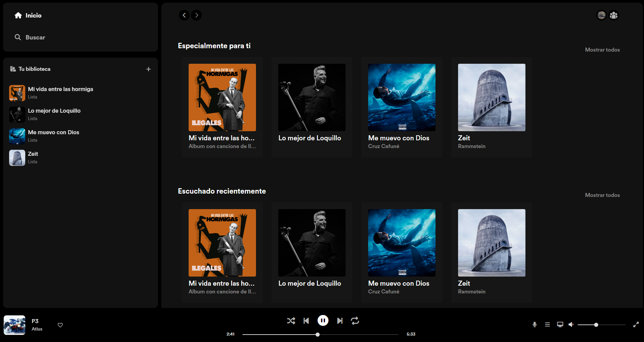The height and width of the screenshot is (342, 644).
Task: Like the song with heart icon
Action: tap(60, 325)
